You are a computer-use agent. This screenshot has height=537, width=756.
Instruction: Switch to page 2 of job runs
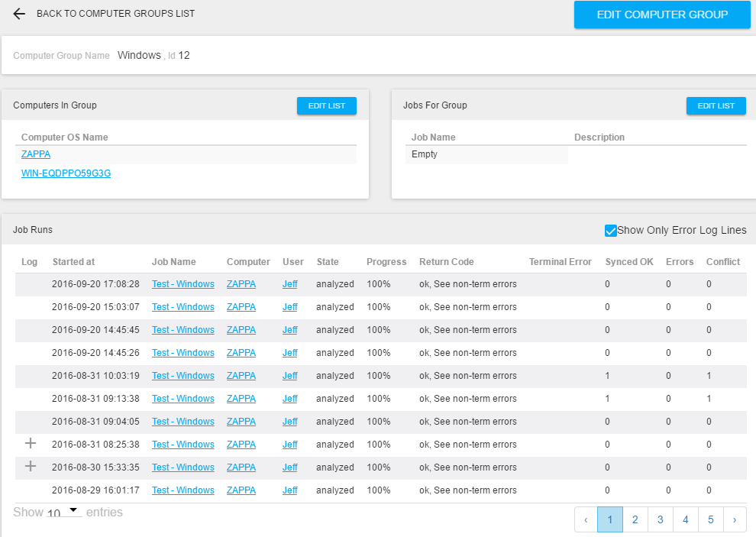click(x=635, y=519)
